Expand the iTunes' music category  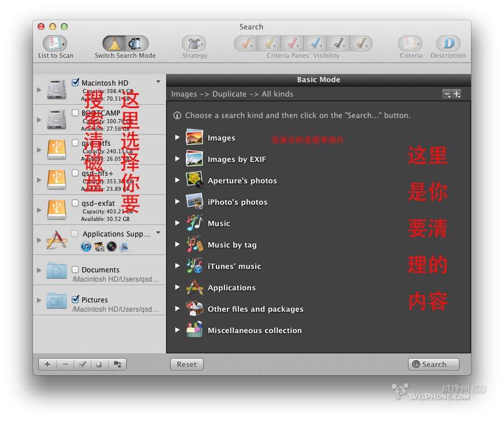pyautogui.click(x=178, y=266)
